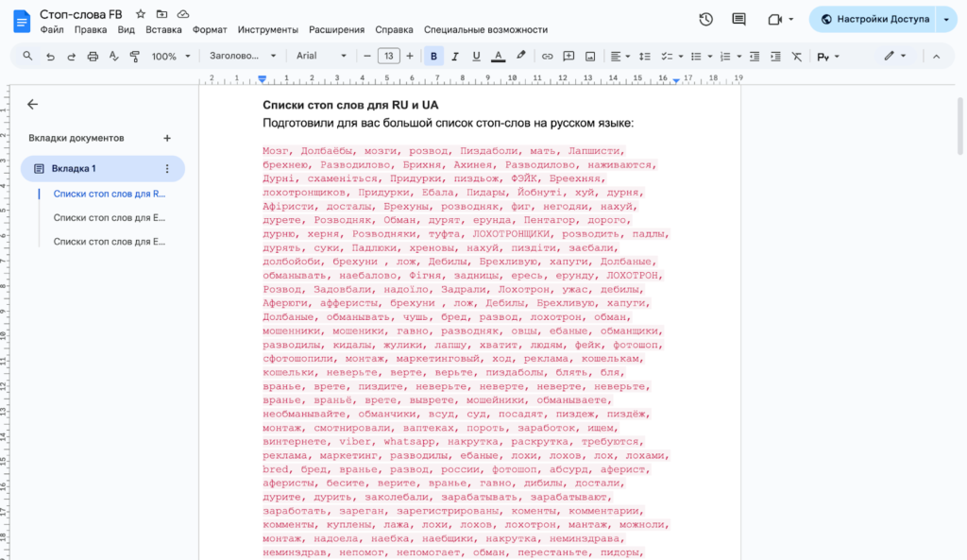Click the print icon in toolbar

[93, 57]
